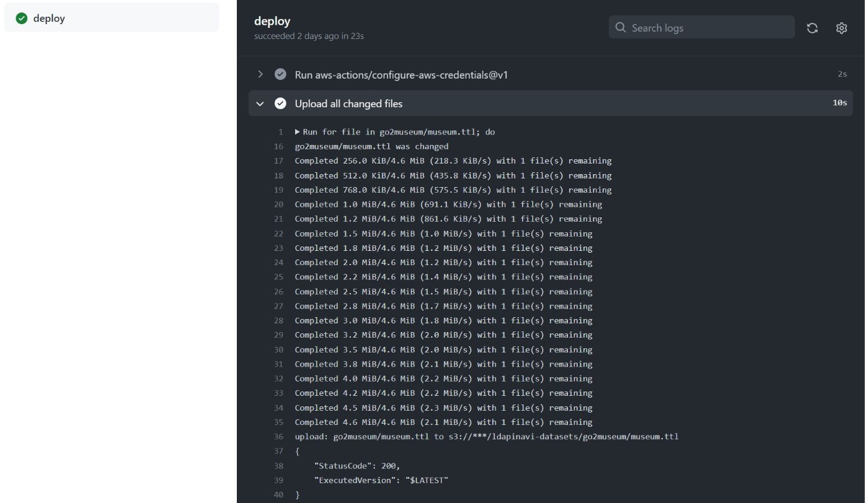Click status check icon of configure-aws-credentials step
The height and width of the screenshot is (503, 868).
pos(280,74)
